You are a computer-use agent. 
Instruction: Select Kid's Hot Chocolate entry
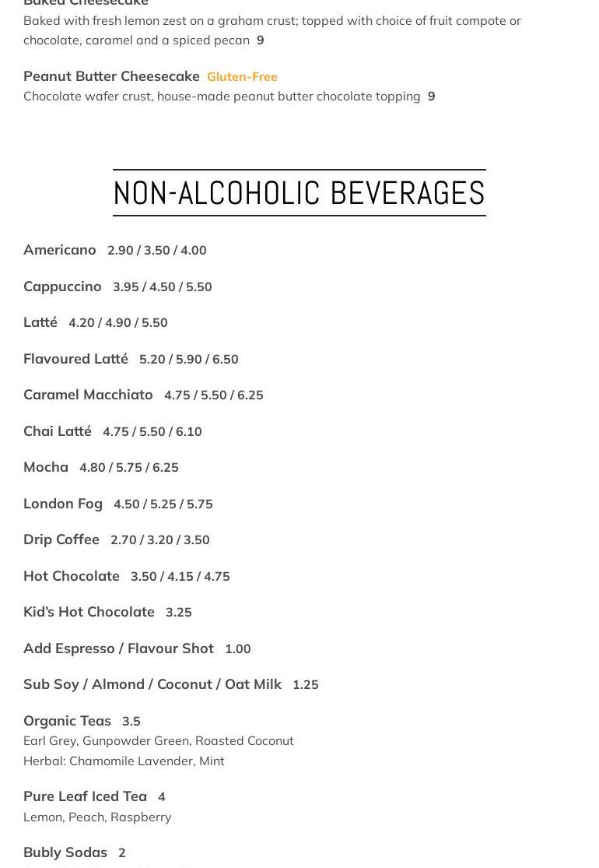[x=89, y=612]
